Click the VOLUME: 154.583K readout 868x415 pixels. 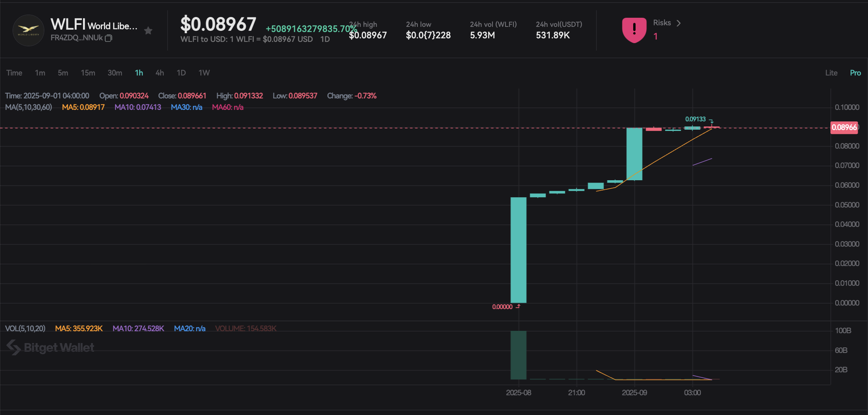click(246, 328)
